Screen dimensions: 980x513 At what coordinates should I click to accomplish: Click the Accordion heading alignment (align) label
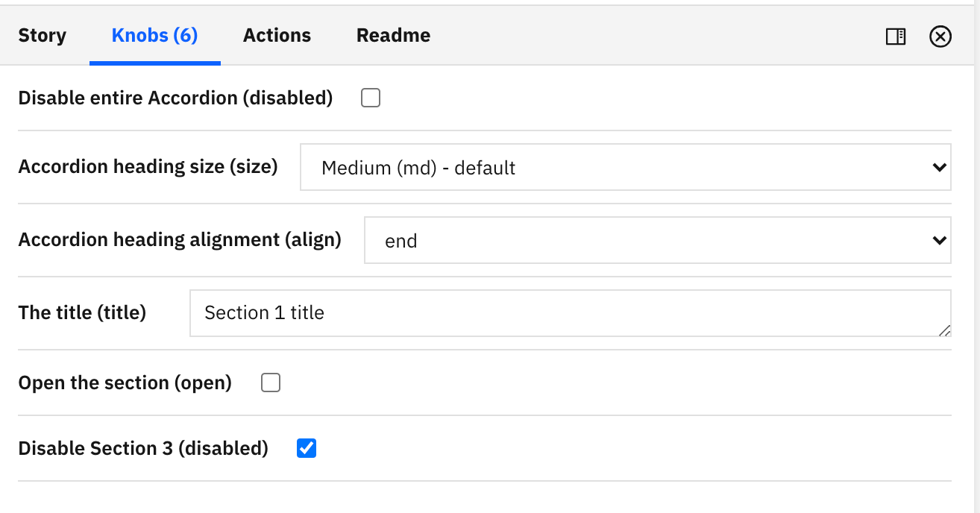click(x=180, y=239)
